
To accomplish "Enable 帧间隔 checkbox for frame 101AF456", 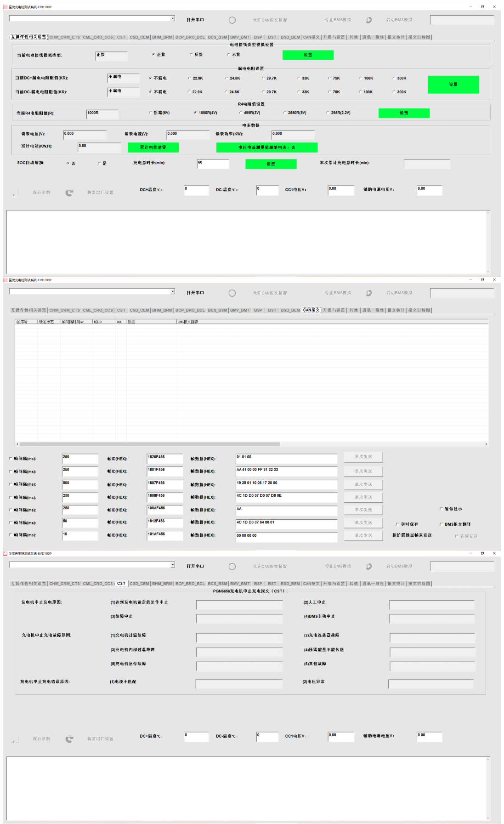I will point(11,535).
